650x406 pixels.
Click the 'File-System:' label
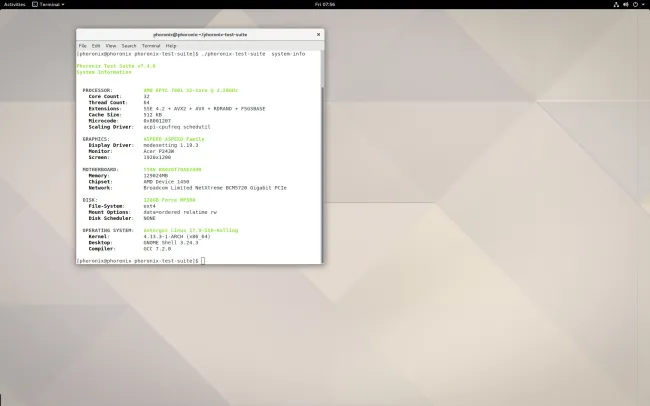tap(107, 206)
